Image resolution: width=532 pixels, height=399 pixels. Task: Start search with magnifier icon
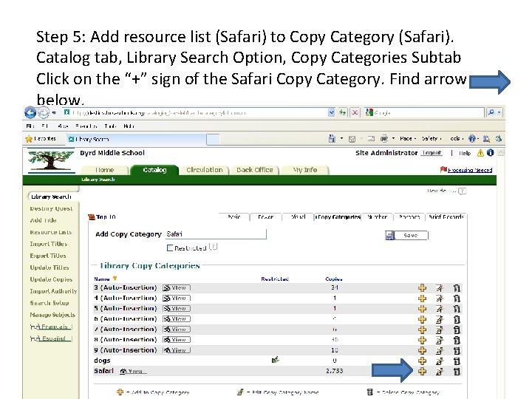pos(491,112)
